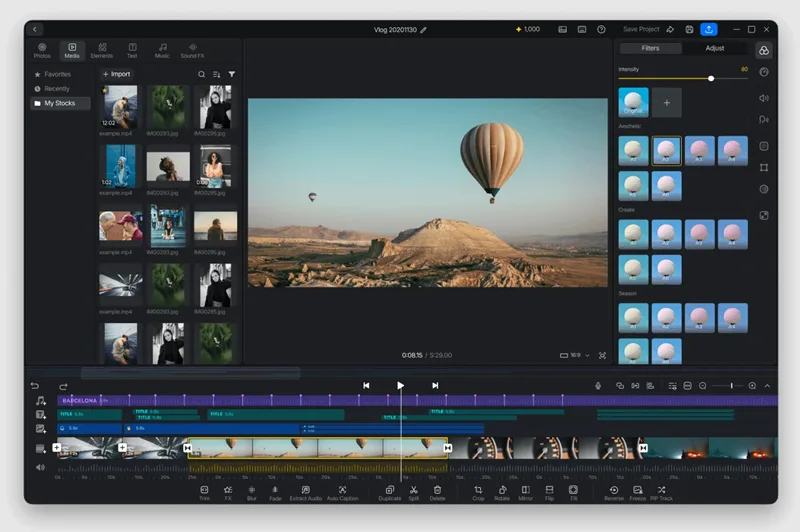The image size is (800, 532).
Task: Open the speed side panel icon
Action: pyautogui.click(x=764, y=72)
